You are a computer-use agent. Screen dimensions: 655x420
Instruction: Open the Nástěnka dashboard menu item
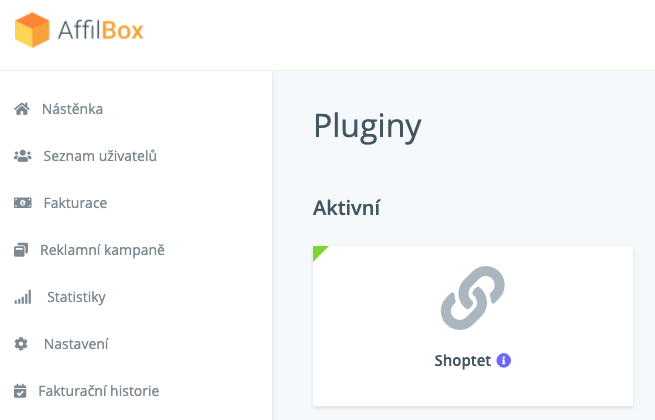[x=72, y=109]
